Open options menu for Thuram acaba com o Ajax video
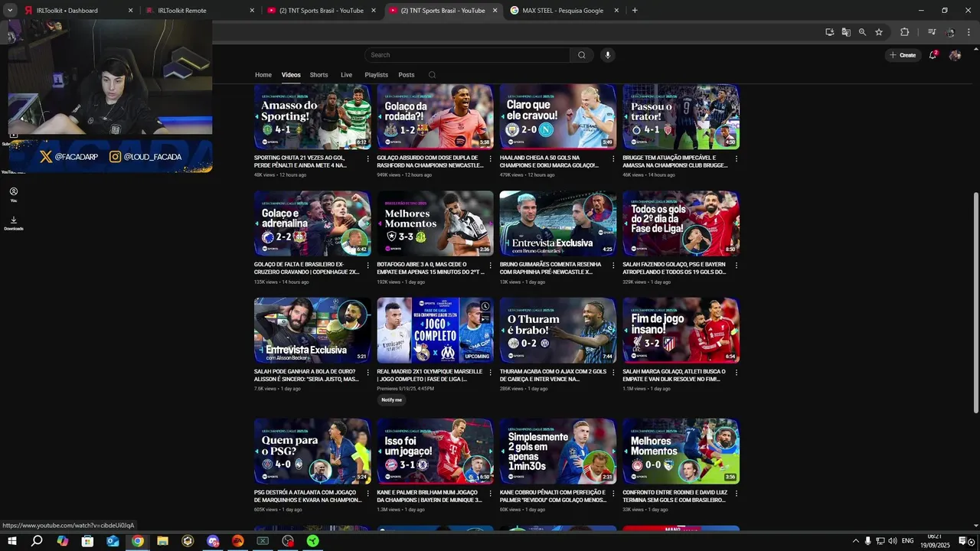The height and width of the screenshot is (551, 980). [x=613, y=373]
